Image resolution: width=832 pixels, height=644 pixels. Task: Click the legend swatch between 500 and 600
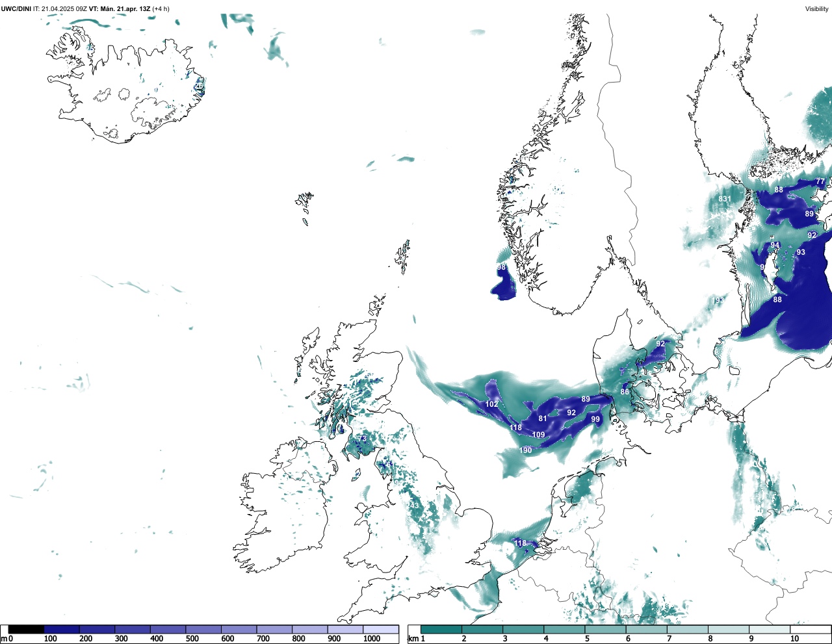[203, 629]
